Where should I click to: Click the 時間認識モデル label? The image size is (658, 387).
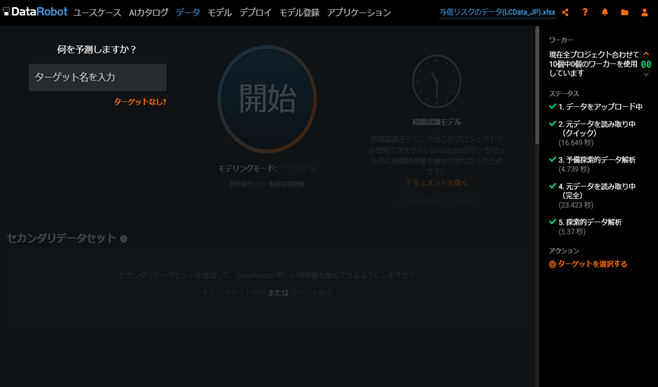(x=436, y=122)
